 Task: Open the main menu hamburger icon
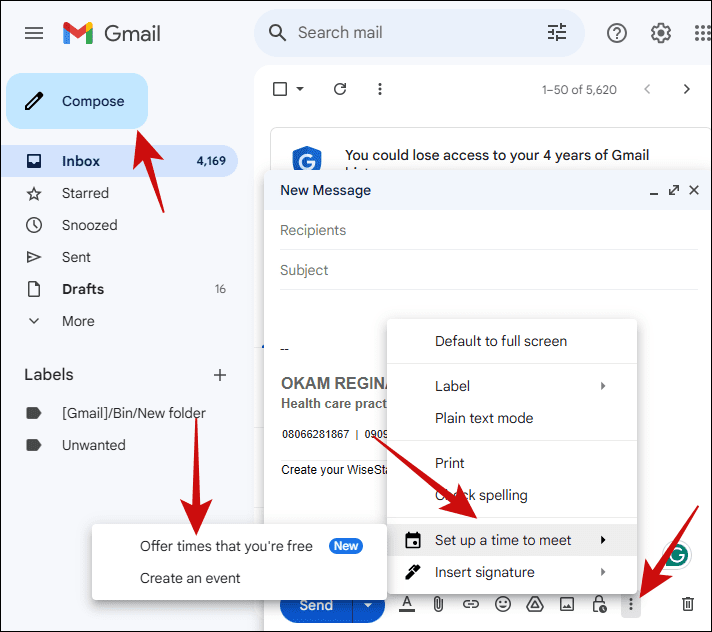point(34,33)
